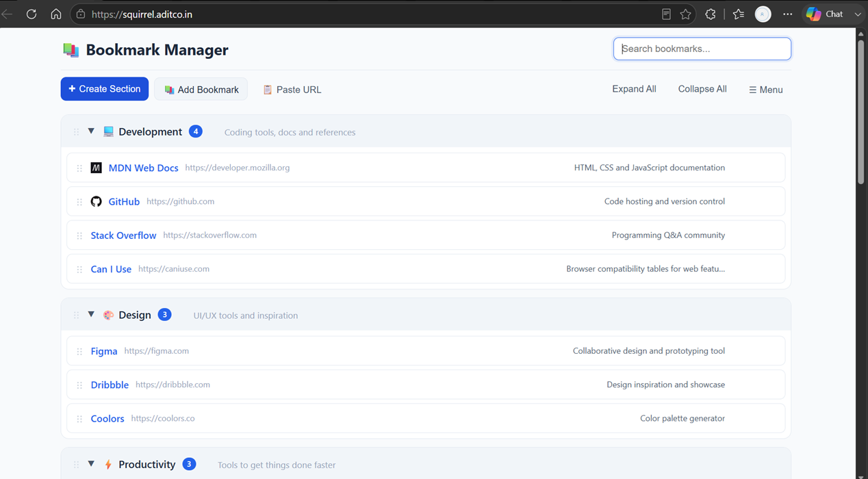Click the Design count badge 3

click(164, 315)
